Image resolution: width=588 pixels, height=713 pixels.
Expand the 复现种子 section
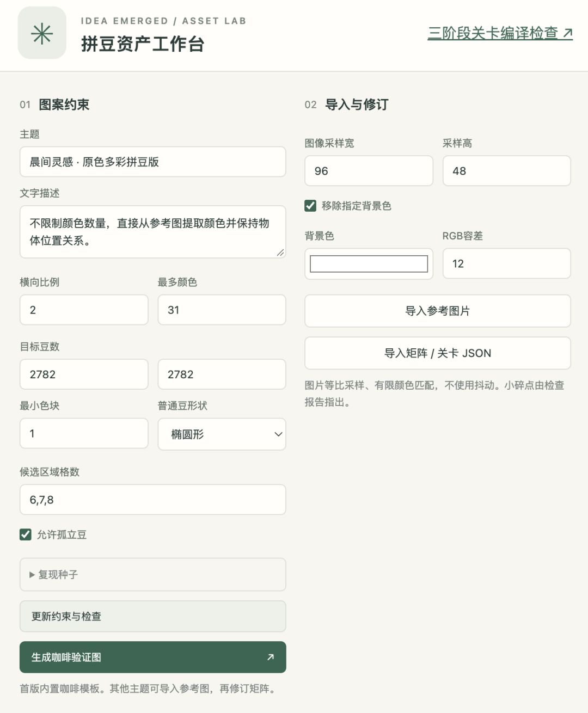pos(153,574)
